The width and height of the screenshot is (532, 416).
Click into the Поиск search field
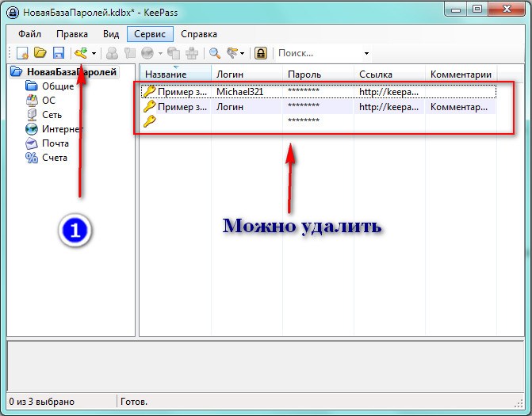tap(319, 53)
